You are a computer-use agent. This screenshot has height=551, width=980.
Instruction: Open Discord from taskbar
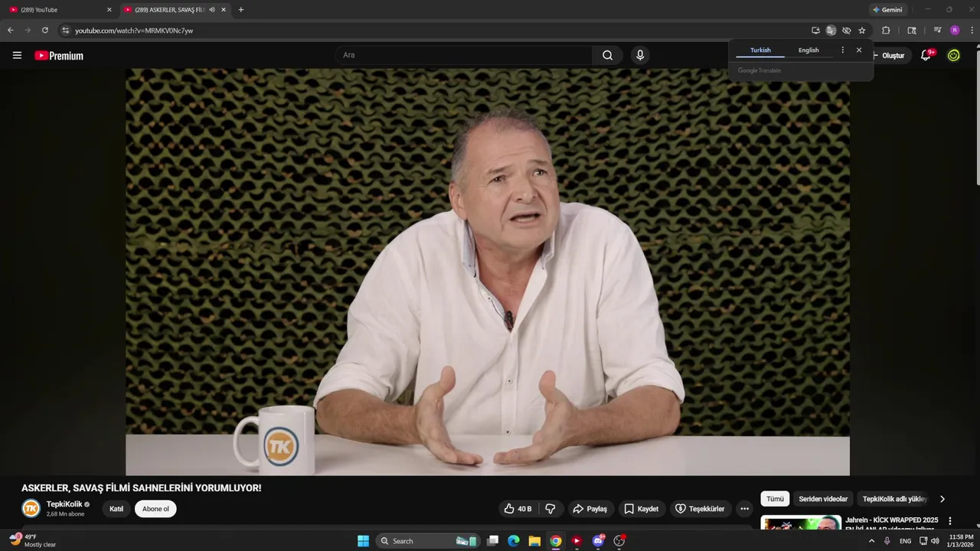tap(598, 541)
